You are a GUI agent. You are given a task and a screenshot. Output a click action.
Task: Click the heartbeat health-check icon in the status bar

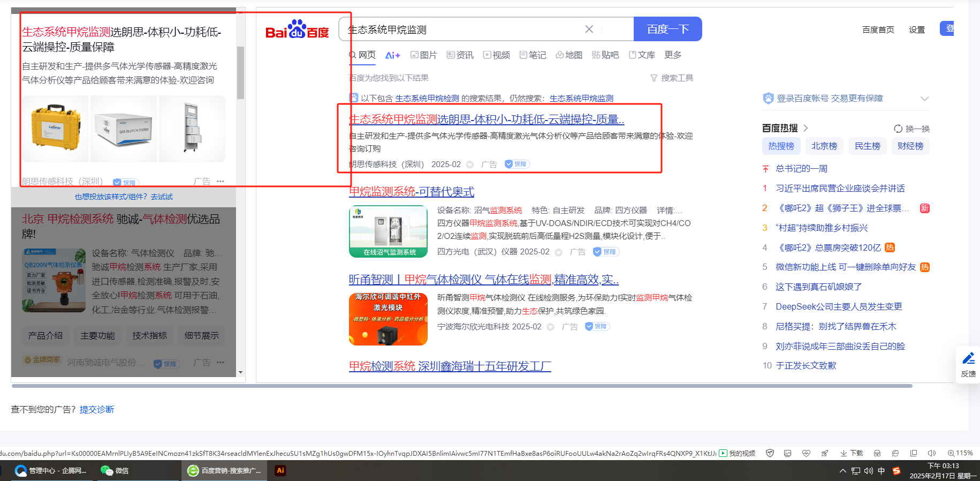click(806, 453)
